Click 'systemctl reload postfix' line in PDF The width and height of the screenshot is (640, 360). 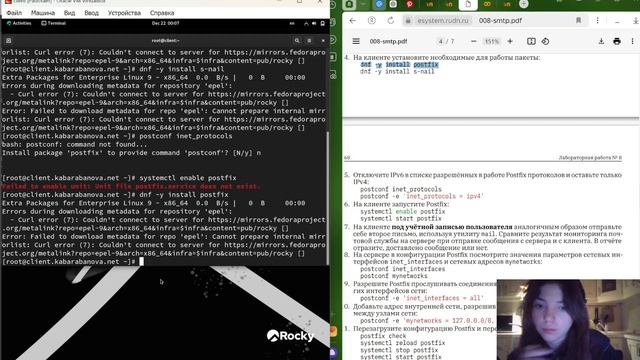(x=402, y=343)
